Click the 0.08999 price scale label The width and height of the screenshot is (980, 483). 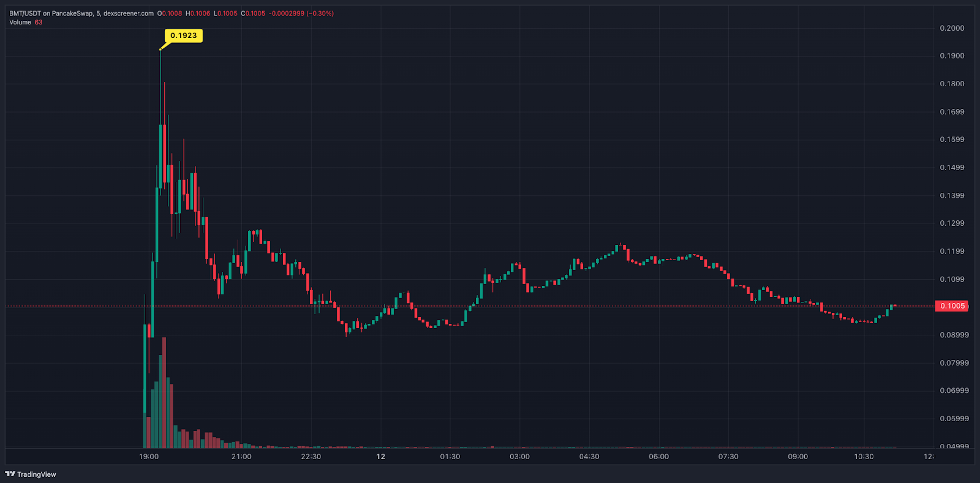(x=954, y=335)
